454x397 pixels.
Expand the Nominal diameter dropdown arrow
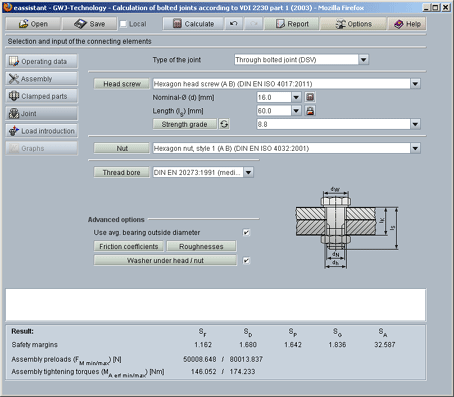click(x=296, y=97)
